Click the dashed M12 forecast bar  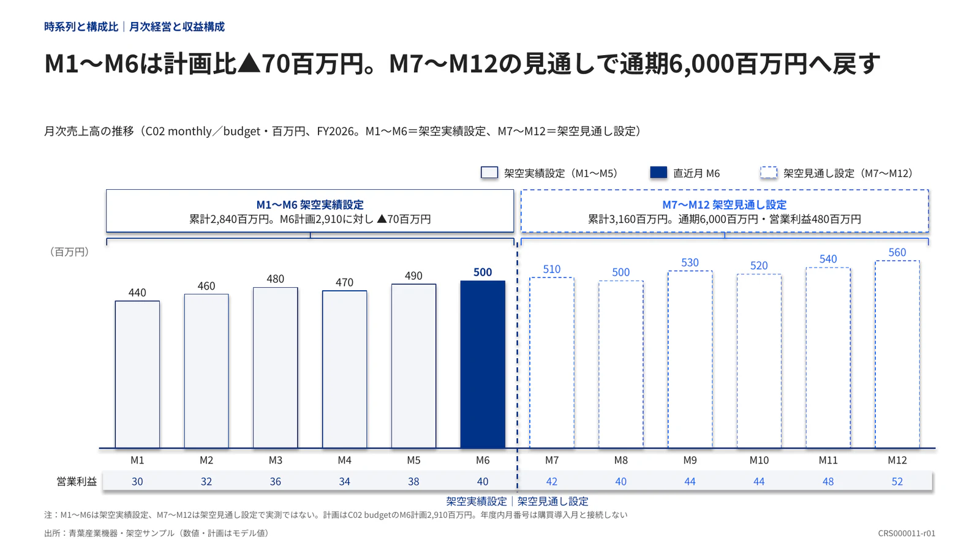tap(897, 354)
